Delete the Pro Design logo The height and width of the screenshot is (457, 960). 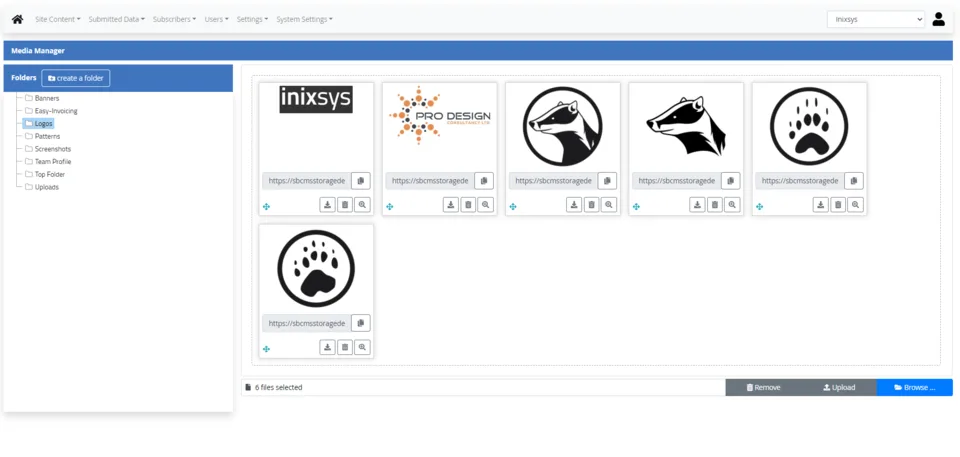coord(468,205)
